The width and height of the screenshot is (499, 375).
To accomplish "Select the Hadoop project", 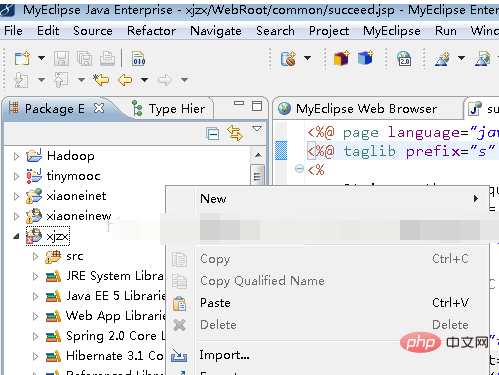I will pos(71,156).
